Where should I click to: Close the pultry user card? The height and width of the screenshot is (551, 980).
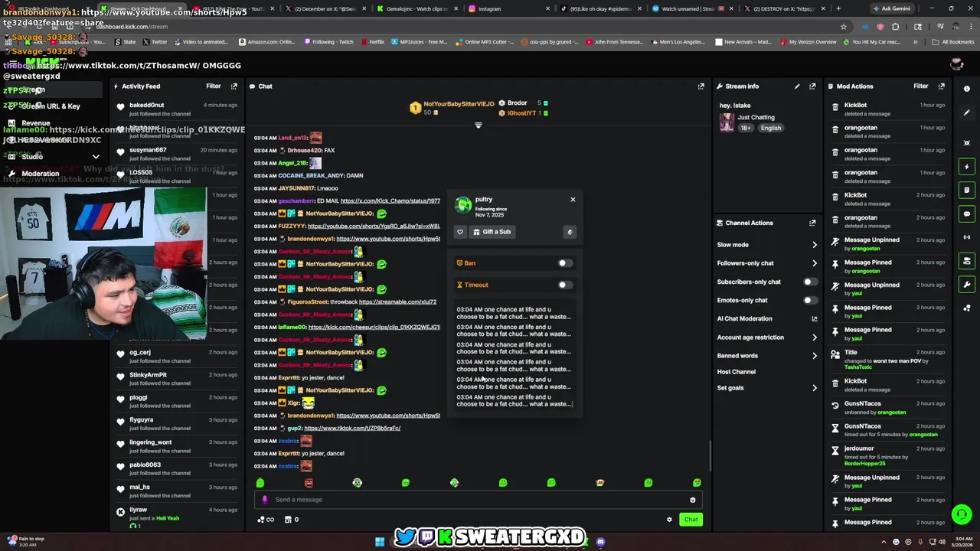pyautogui.click(x=573, y=200)
